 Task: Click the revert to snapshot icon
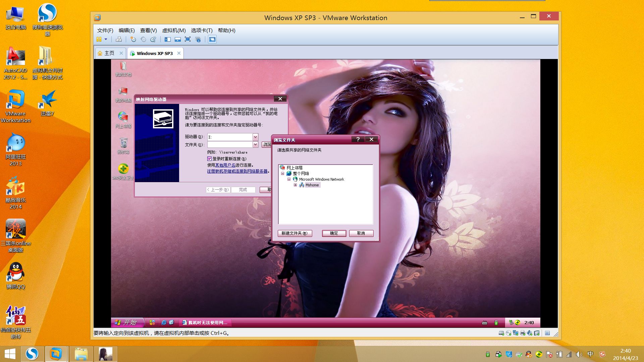[143, 40]
